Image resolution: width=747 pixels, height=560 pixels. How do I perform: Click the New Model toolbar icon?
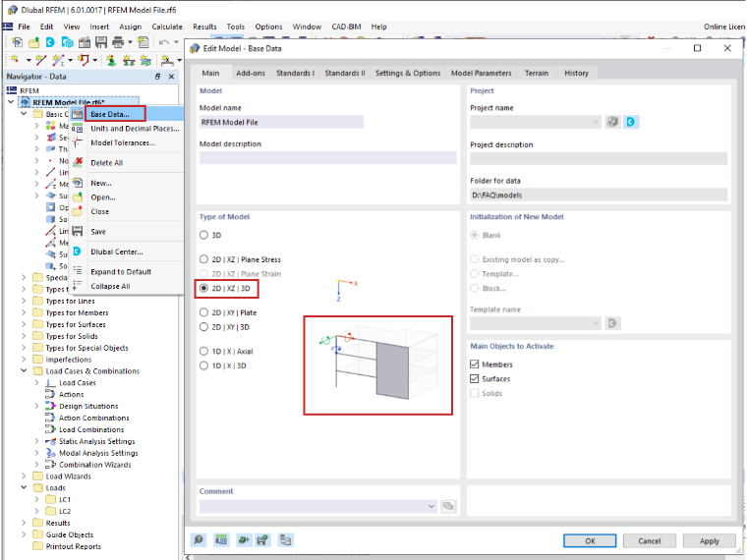click(x=17, y=42)
